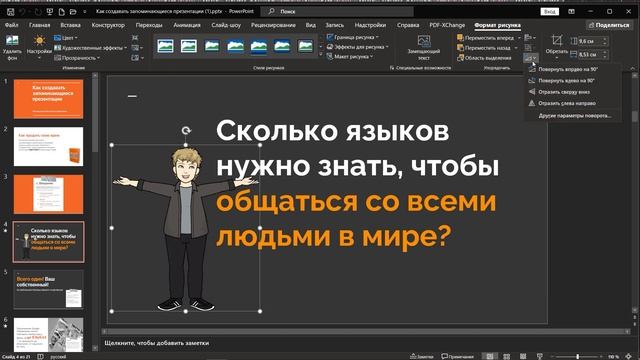Switch to the Анимация tab

coord(187,25)
